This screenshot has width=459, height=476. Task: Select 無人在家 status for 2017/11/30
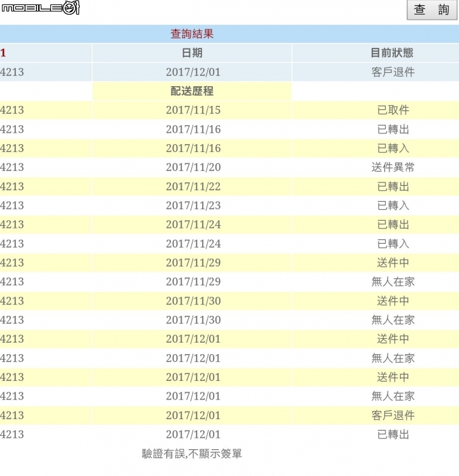pyautogui.click(x=393, y=320)
